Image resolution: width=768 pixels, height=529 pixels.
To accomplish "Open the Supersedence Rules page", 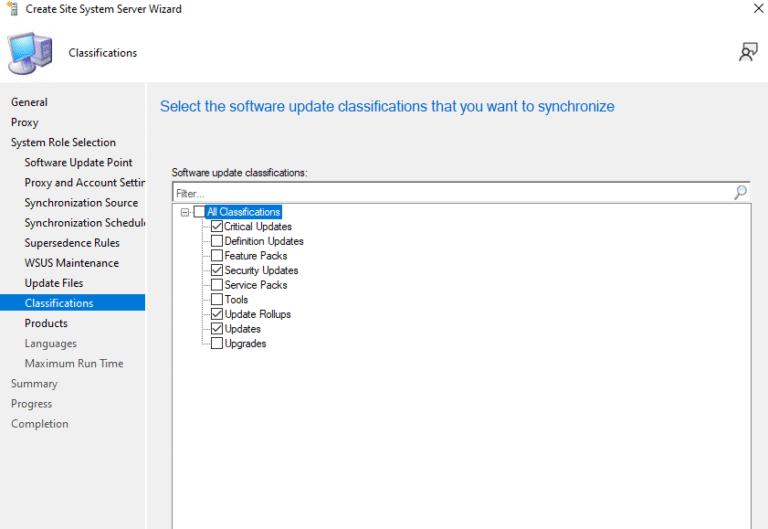I will [x=72, y=243].
